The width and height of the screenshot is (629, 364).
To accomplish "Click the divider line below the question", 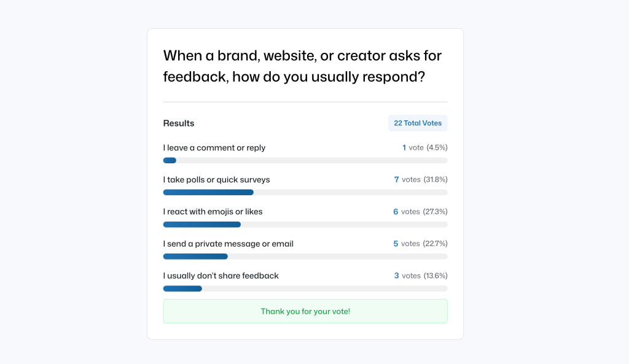I will coord(305,102).
